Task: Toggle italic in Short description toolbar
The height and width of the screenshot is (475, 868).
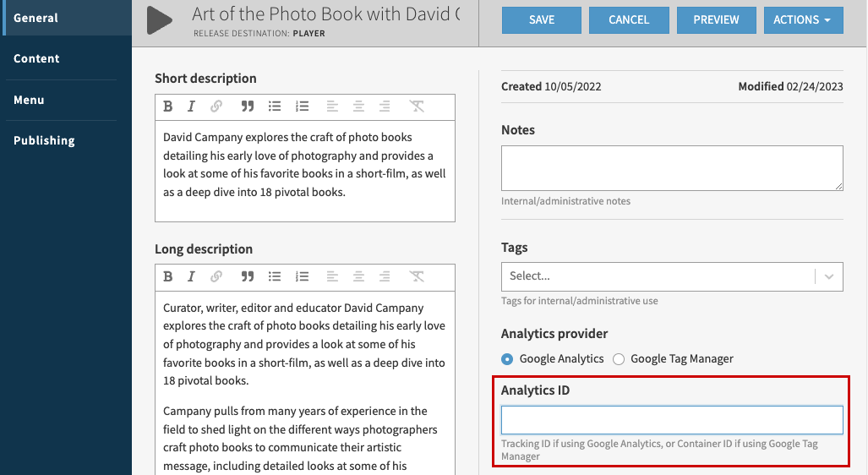Action: click(191, 106)
